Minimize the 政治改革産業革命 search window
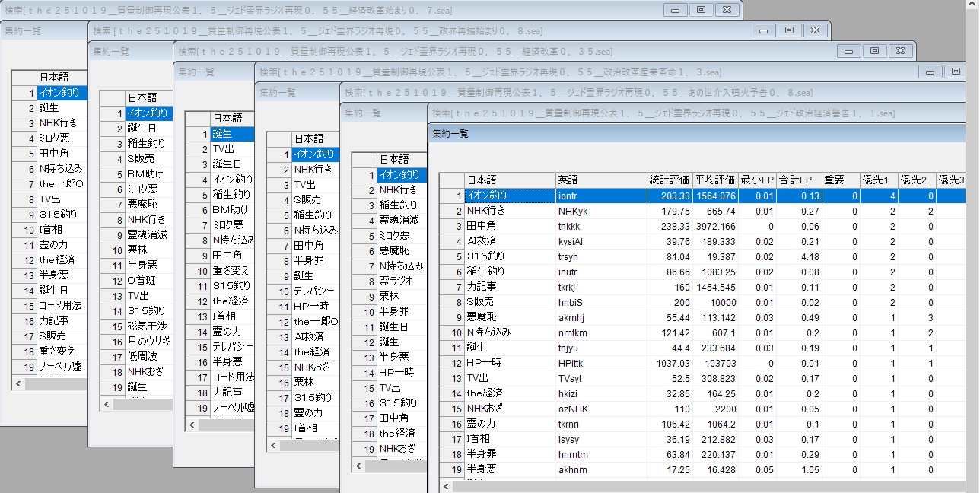This screenshot has width=980, height=493. (930, 72)
